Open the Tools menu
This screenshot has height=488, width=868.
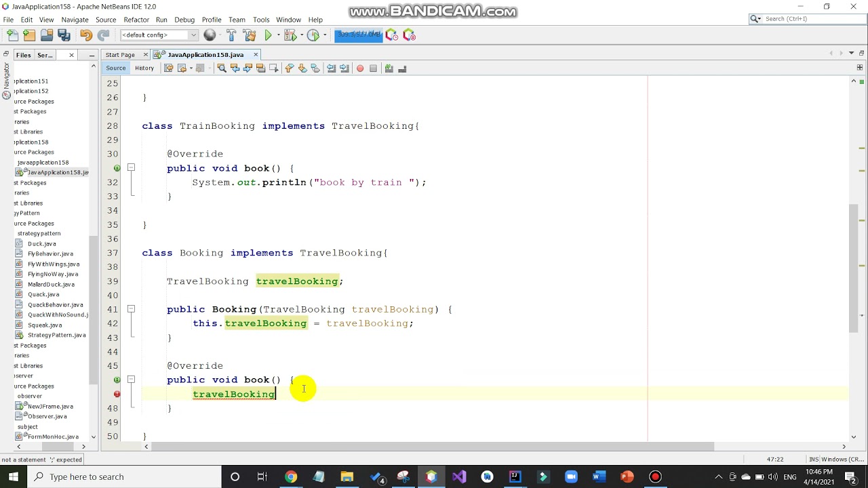pyautogui.click(x=261, y=20)
